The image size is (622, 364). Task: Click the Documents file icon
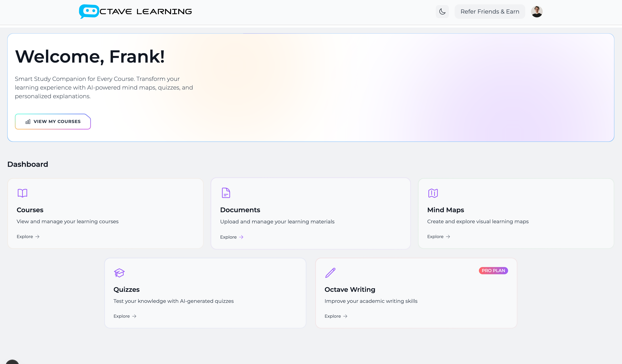(x=226, y=193)
